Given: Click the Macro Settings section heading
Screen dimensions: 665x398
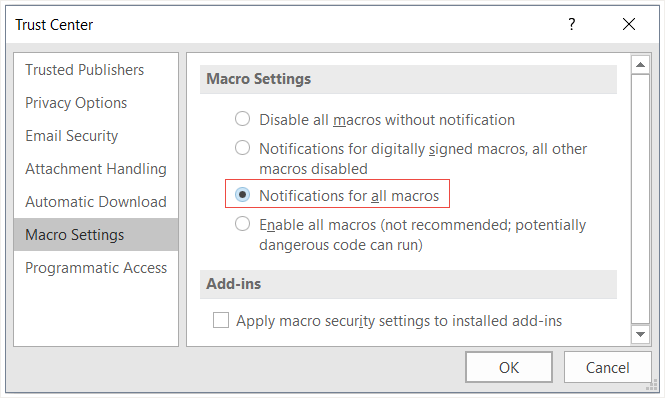Looking at the screenshot, I should pyautogui.click(x=259, y=79).
